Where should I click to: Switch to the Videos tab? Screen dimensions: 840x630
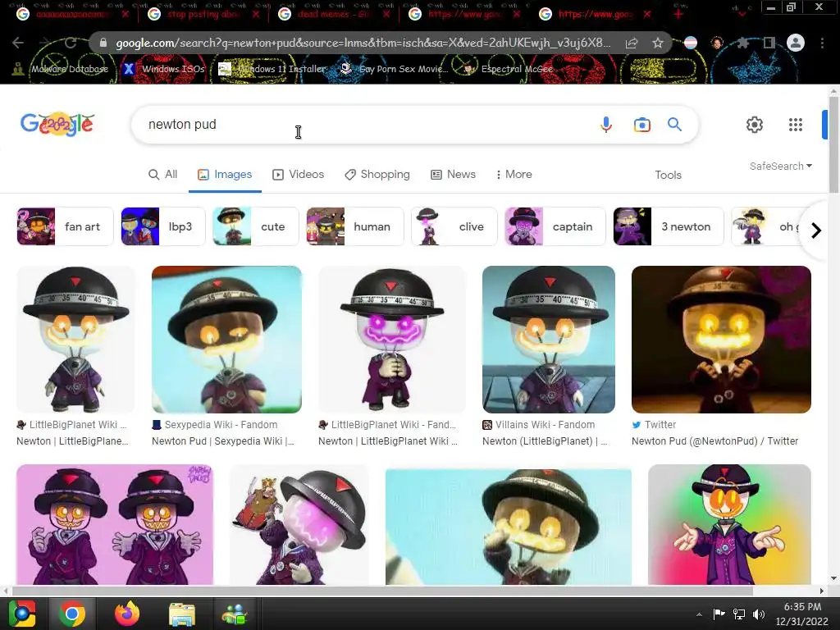coord(299,174)
